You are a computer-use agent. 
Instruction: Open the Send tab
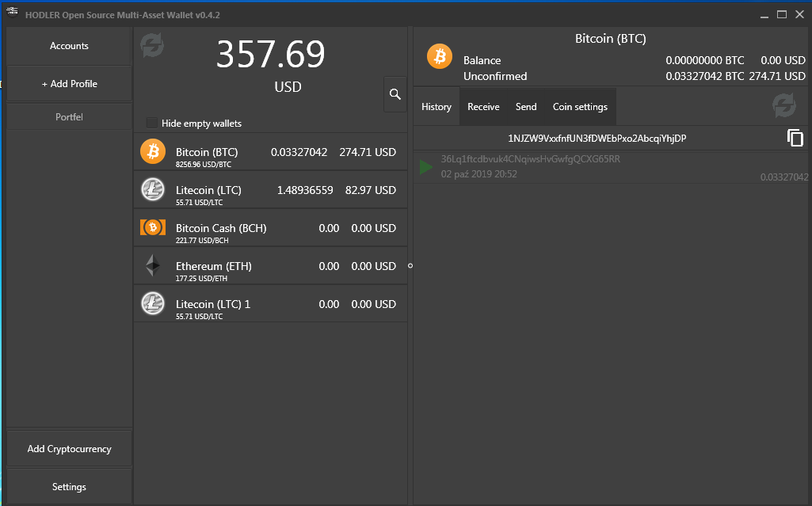(x=526, y=107)
